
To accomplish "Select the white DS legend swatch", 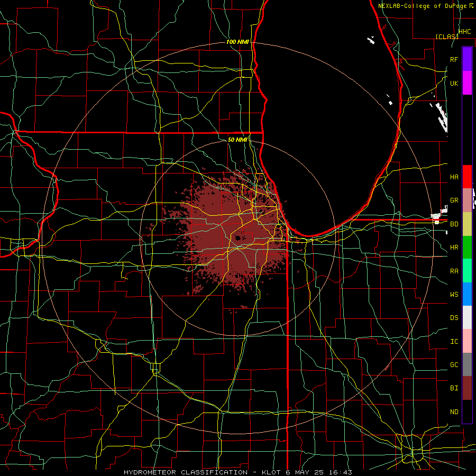I will 467,317.
